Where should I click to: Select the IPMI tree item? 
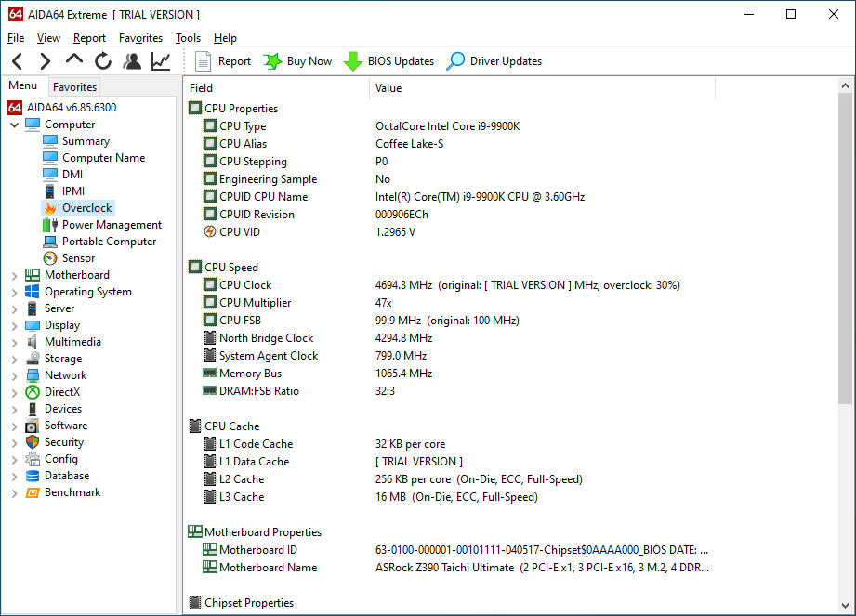pos(73,191)
